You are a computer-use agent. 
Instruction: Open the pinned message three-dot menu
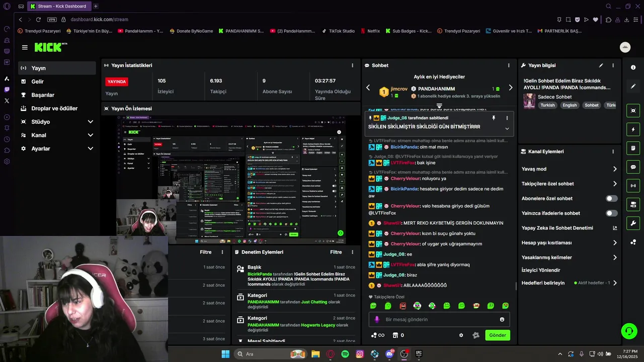point(507,118)
